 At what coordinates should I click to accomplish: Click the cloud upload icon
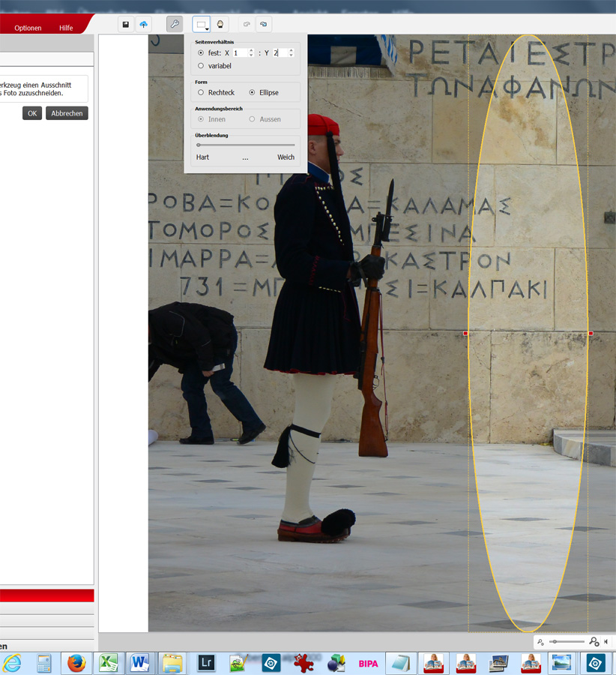click(143, 25)
